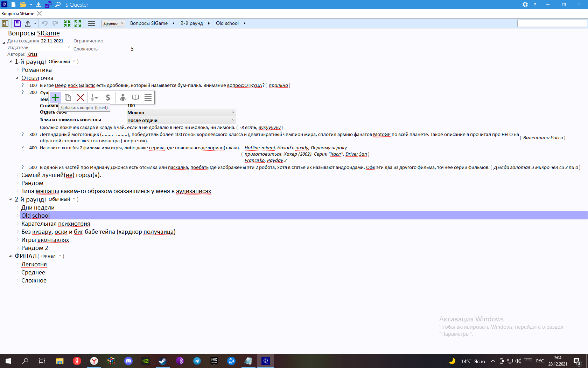Click the dollar sign price icon
Viewport: 588px width, 368px height.
pos(108,97)
